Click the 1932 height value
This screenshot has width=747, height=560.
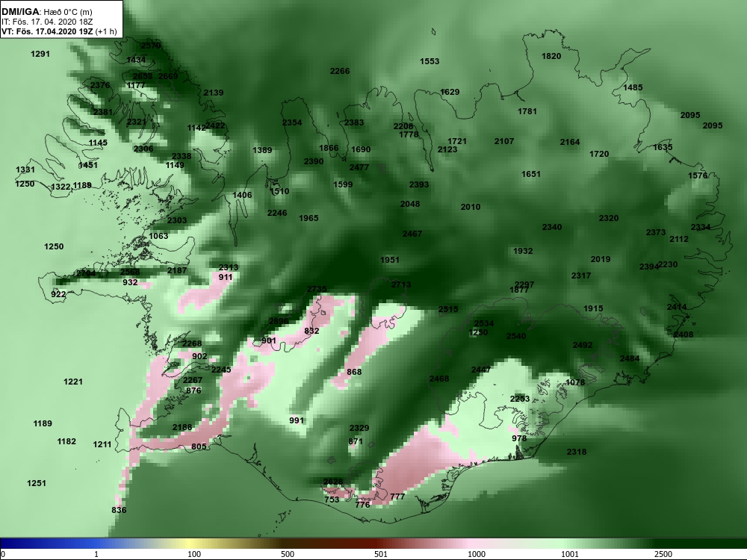click(523, 251)
